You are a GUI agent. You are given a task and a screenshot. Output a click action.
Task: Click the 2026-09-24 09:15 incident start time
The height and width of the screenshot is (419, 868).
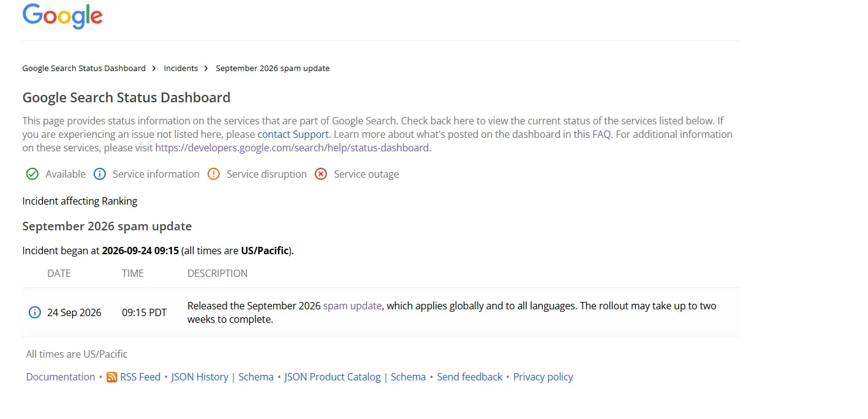click(x=140, y=251)
